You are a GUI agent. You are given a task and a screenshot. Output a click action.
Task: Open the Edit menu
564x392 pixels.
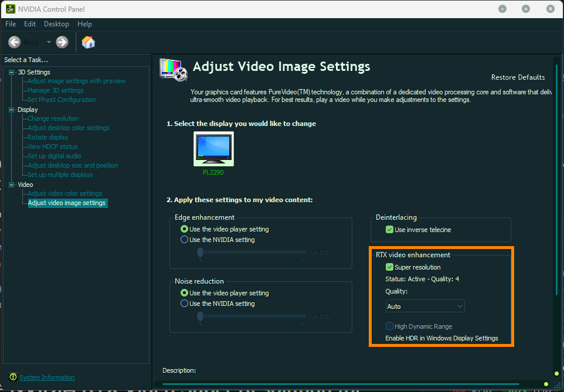29,24
